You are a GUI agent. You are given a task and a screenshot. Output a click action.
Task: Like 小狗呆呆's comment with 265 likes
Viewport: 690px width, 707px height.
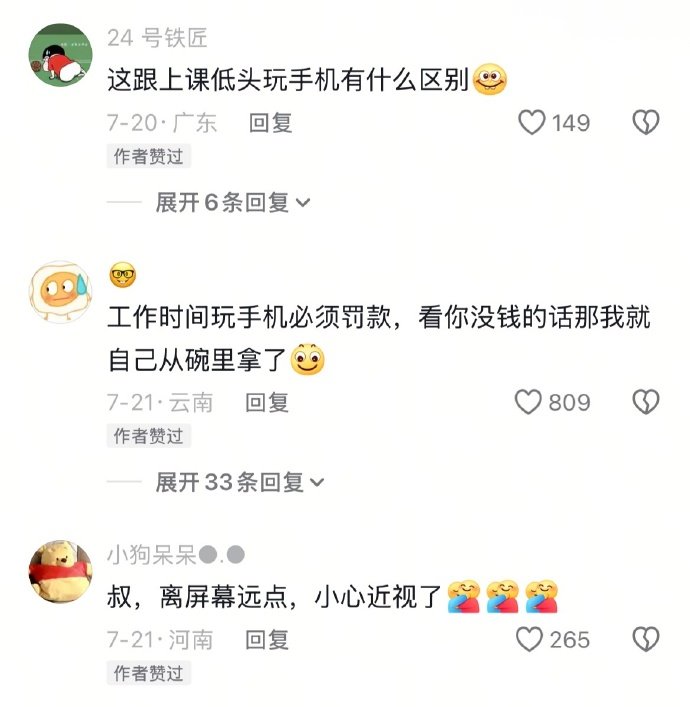[x=529, y=639]
